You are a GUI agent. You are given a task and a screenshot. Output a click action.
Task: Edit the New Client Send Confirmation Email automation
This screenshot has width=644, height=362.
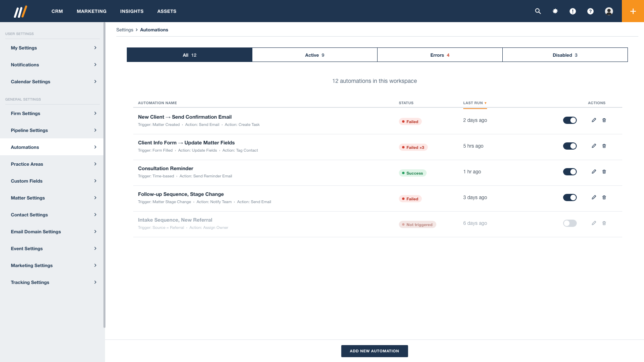[594, 120]
